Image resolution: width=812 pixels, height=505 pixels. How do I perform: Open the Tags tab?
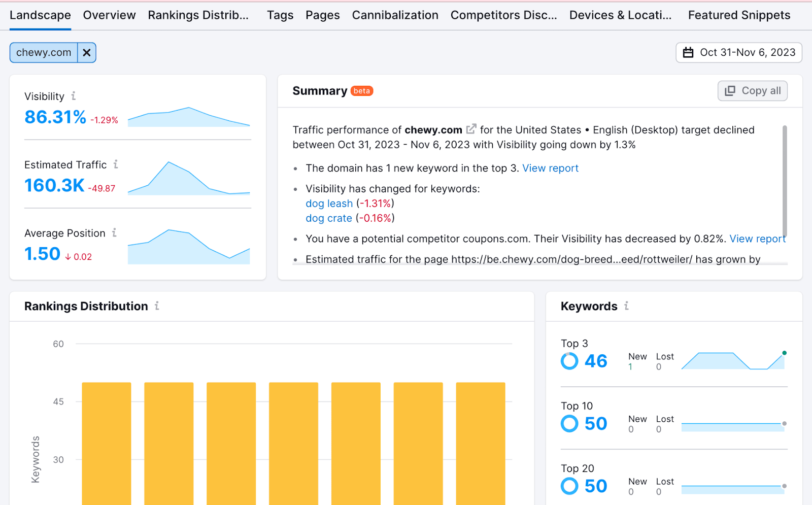(280, 15)
